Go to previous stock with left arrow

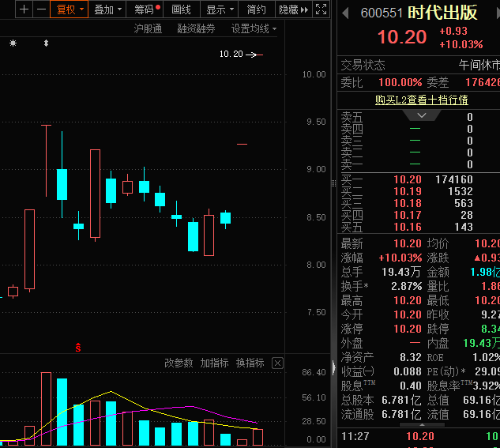(345, 13)
